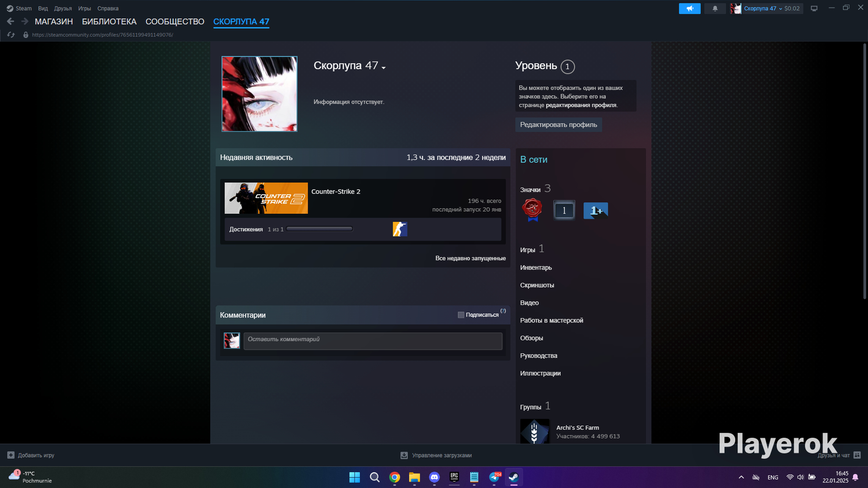Open Epic Games Launcher from taskbar
The width and height of the screenshot is (868, 488).
(x=454, y=477)
